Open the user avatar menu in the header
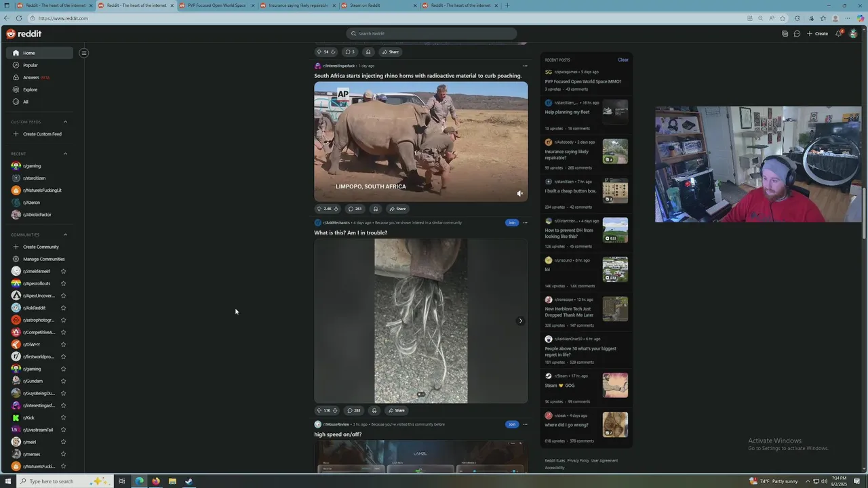Screen dimensions: 868x488 point(853,34)
